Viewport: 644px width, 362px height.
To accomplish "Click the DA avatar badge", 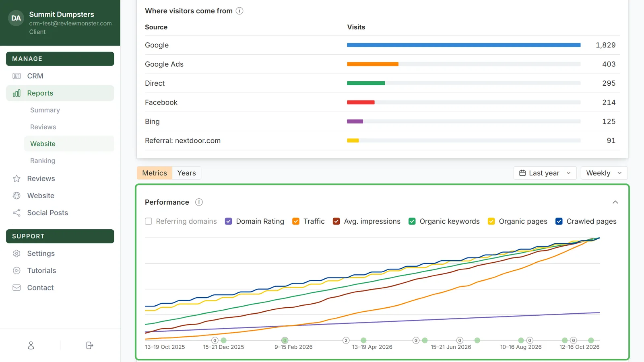I will [16, 18].
